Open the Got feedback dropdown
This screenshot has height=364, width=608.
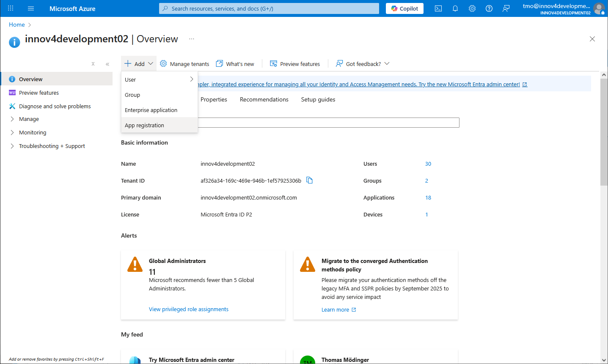pyautogui.click(x=363, y=64)
